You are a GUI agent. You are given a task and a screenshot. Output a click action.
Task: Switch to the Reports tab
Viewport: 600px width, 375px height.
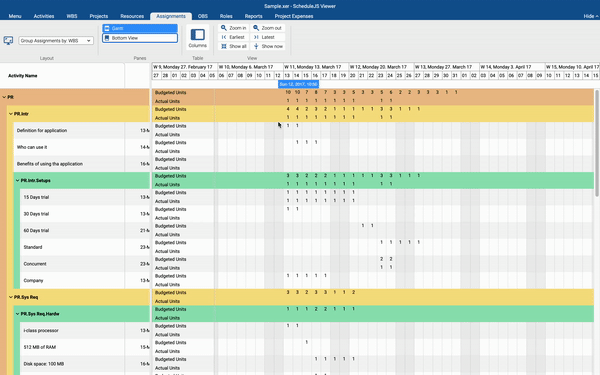(253, 16)
